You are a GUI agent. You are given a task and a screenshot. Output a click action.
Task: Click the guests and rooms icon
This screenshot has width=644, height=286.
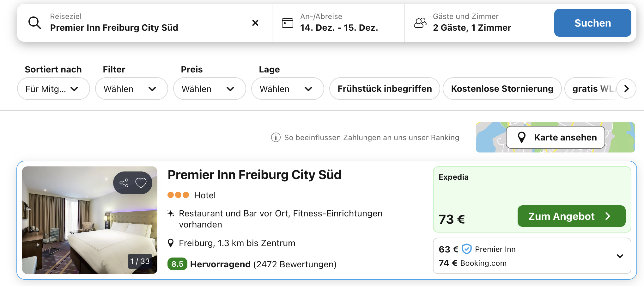420,23
